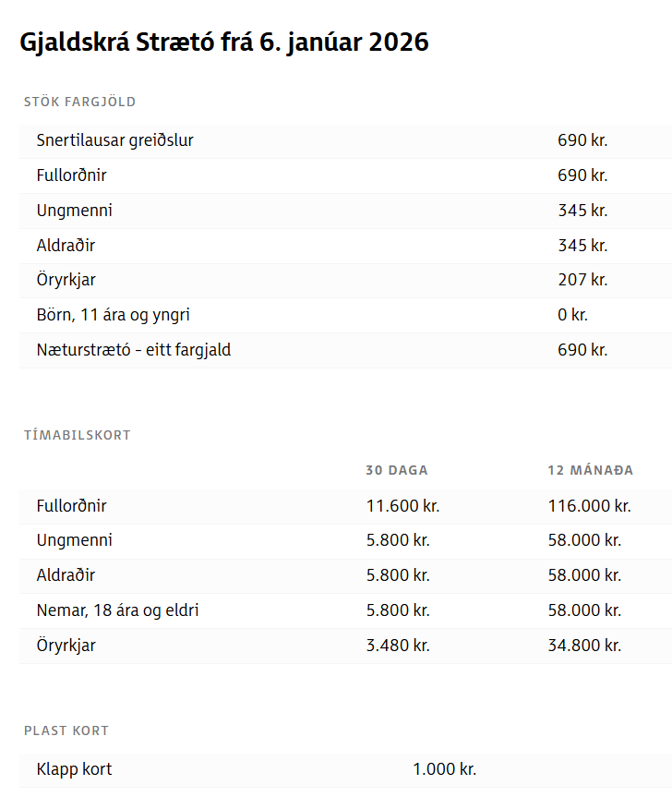This screenshot has height=797, width=672.
Task: Click the 34.800 kr. twelve-month price
Action: [x=584, y=646]
